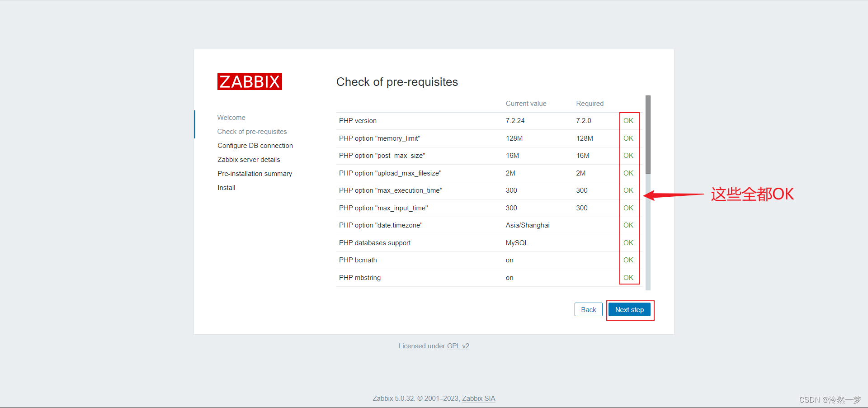The width and height of the screenshot is (868, 408).
Task: Click the 'Check of pre-requisites' heading
Action: pyautogui.click(x=397, y=82)
